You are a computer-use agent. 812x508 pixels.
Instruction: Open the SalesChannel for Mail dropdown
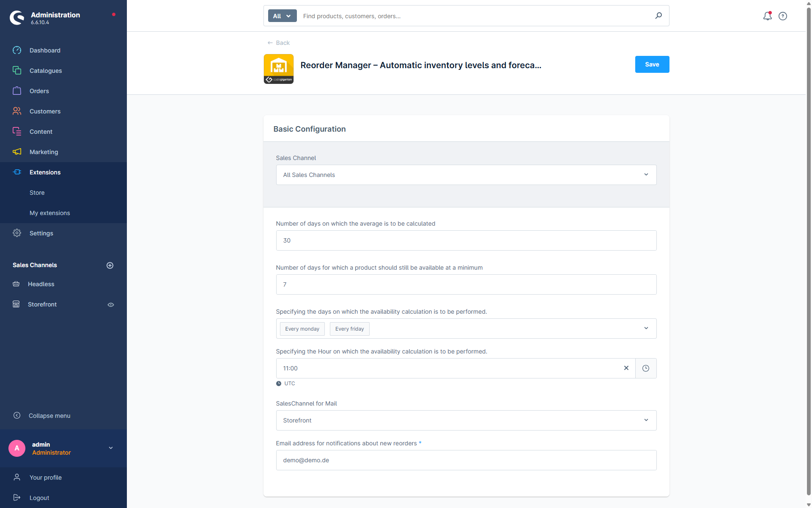pyautogui.click(x=466, y=420)
